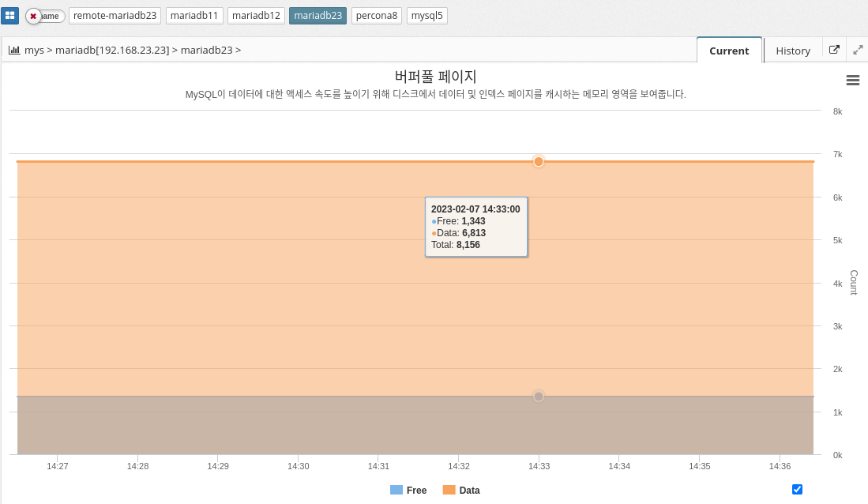The height and width of the screenshot is (504, 868).
Task: Click the chart title 버퍼풀 페이지
Action: click(x=435, y=77)
